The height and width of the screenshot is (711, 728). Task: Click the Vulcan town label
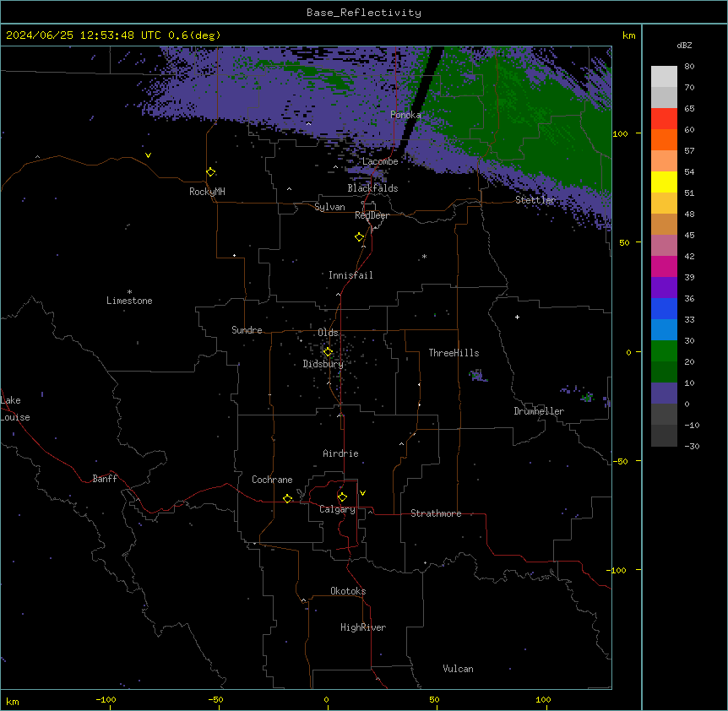[459, 669]
